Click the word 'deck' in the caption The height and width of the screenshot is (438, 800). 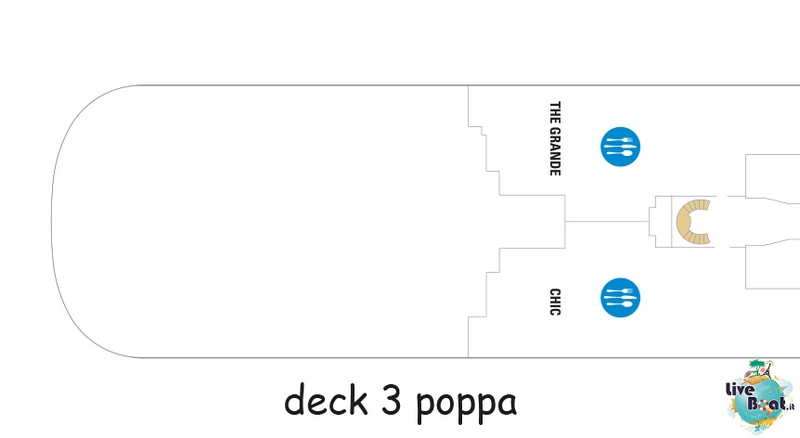(x=326, y=401)
